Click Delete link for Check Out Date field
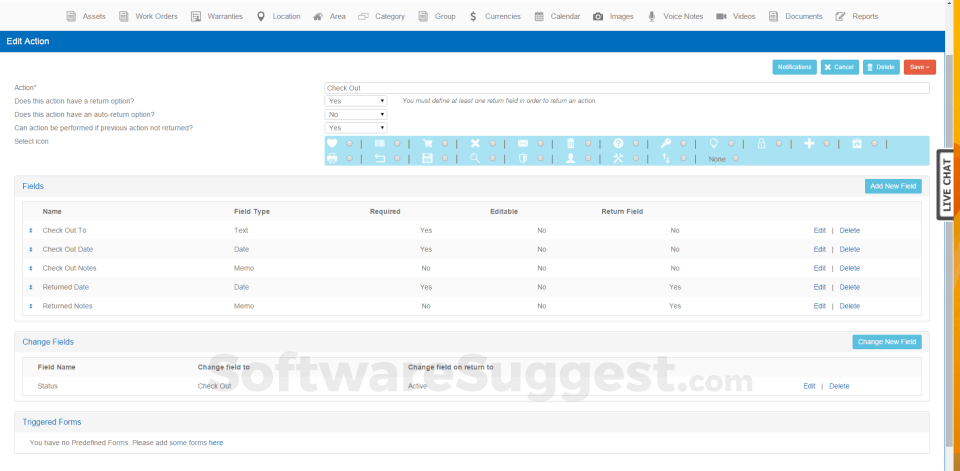 click(x=849, y=250)
